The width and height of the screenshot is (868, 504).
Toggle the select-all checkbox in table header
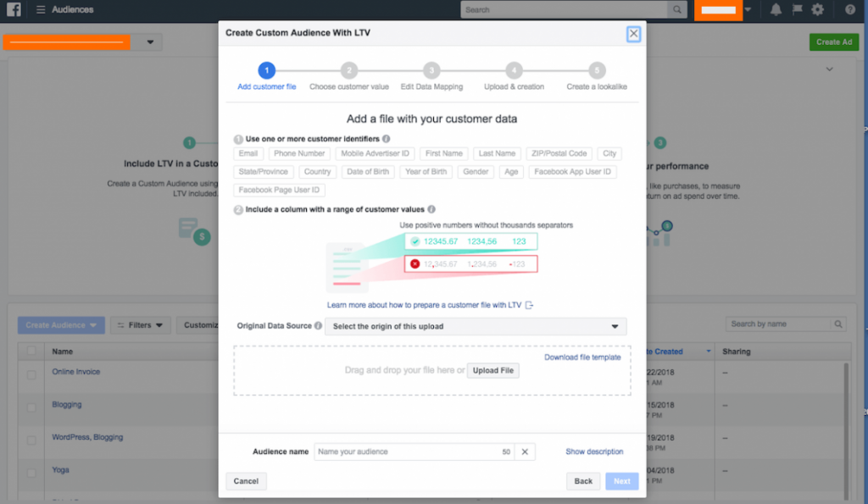pyautogui.click(x=31, y=351)
